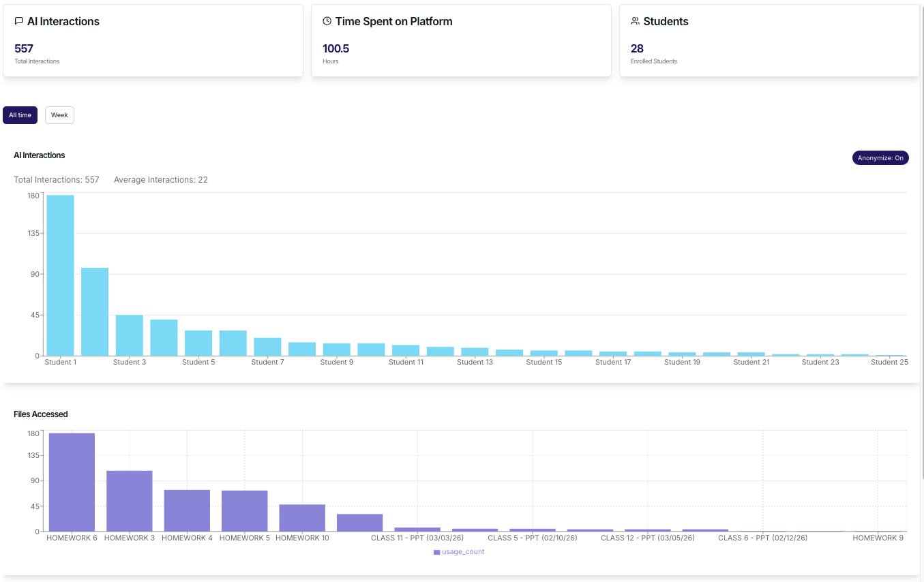Click the CLASS 6 - PPT (02/12/26) label
The image size is (924, 582).
[x=763, y=538]
